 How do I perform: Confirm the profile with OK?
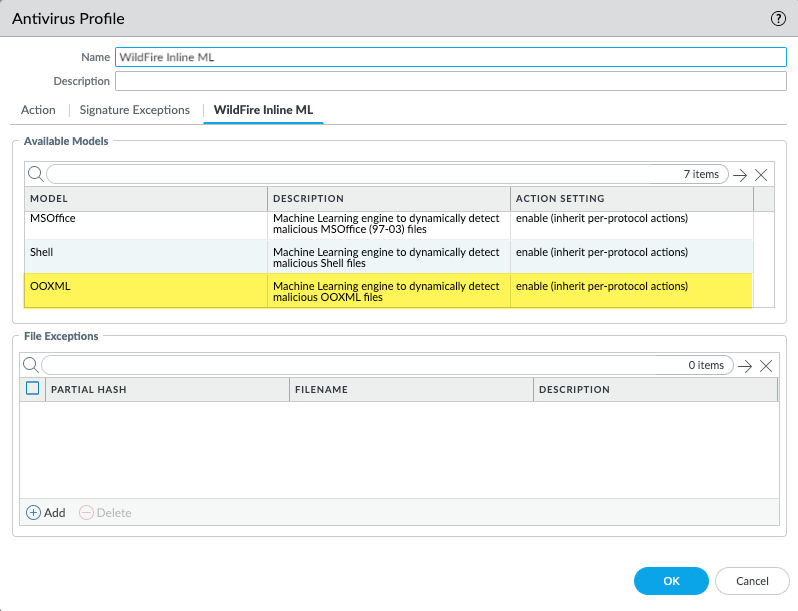671,581
